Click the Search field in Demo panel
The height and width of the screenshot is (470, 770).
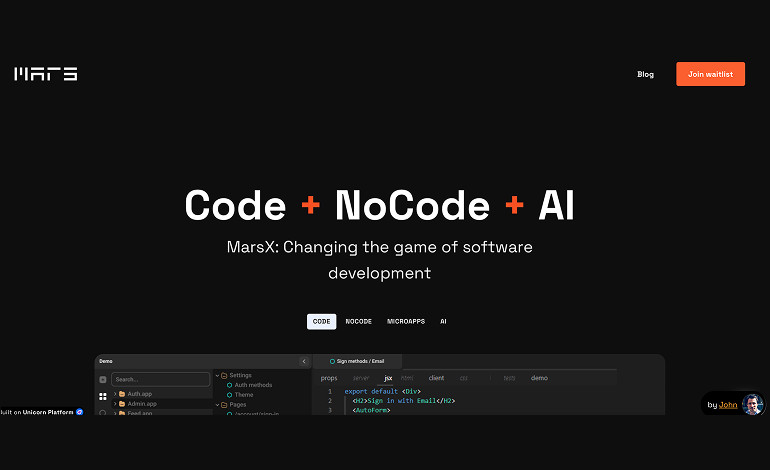[160, 380]
